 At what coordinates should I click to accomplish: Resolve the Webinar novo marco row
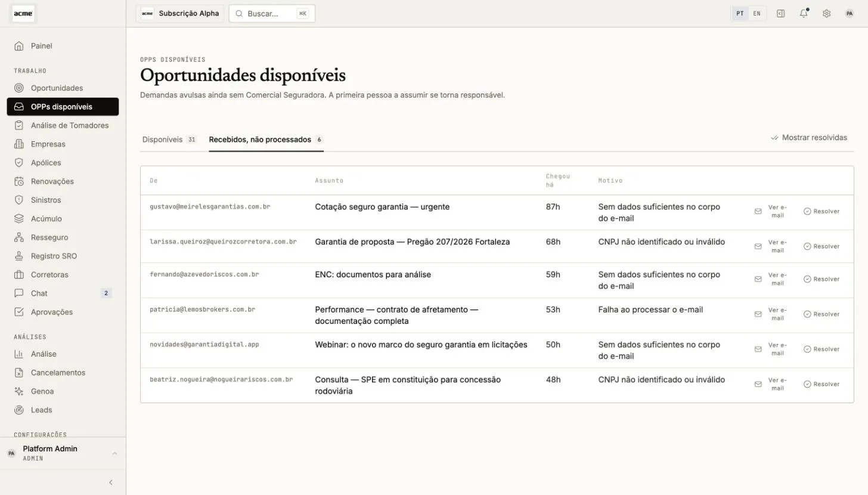click(821, 349)
